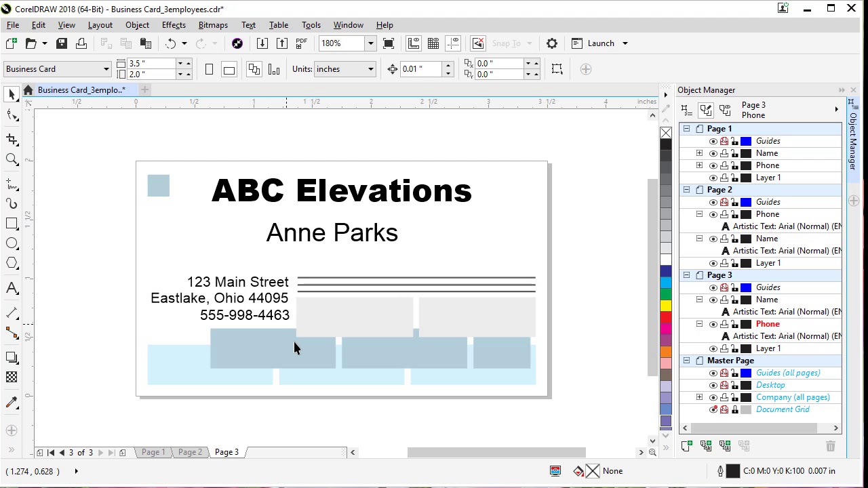
Task: Switch to Page 2 tab
Action: (190, 452)
